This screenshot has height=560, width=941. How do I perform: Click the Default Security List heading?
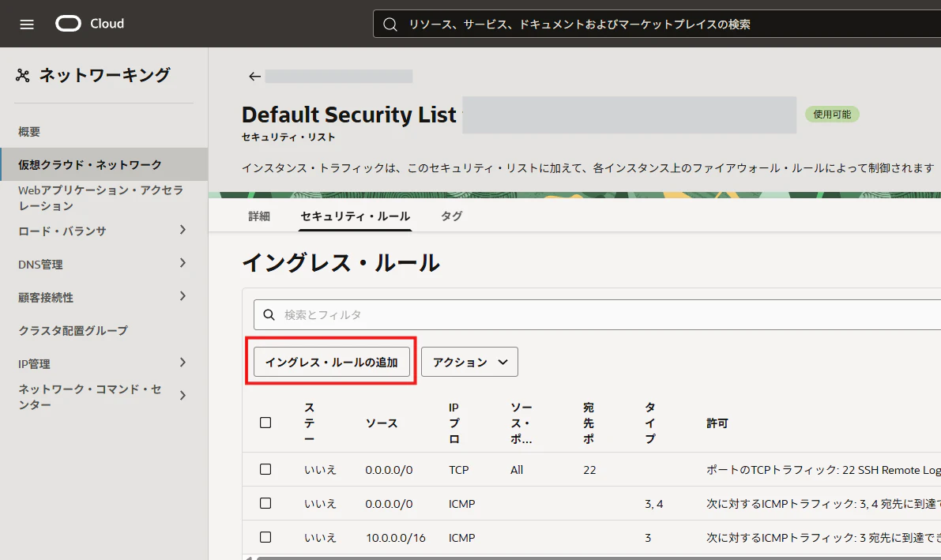coord(348,114)
